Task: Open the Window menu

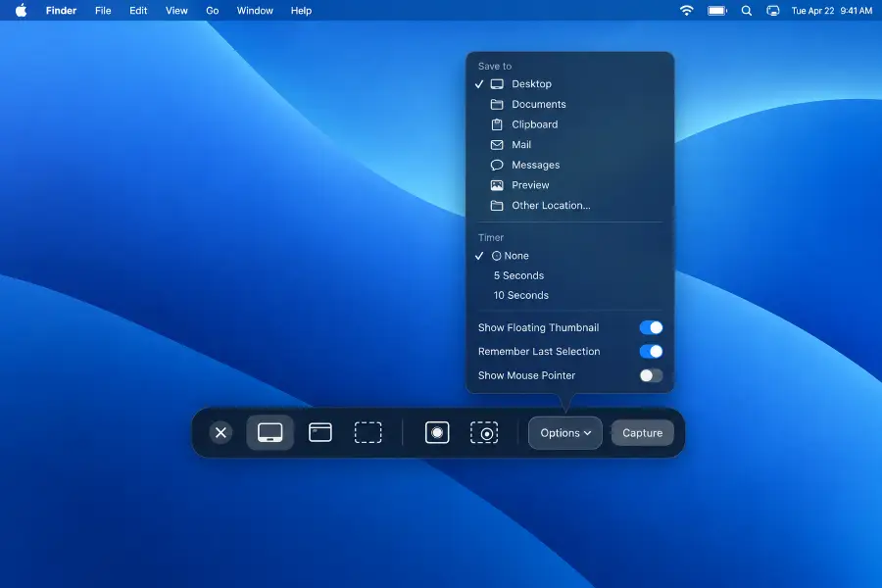Action: (x=254, y=10)
